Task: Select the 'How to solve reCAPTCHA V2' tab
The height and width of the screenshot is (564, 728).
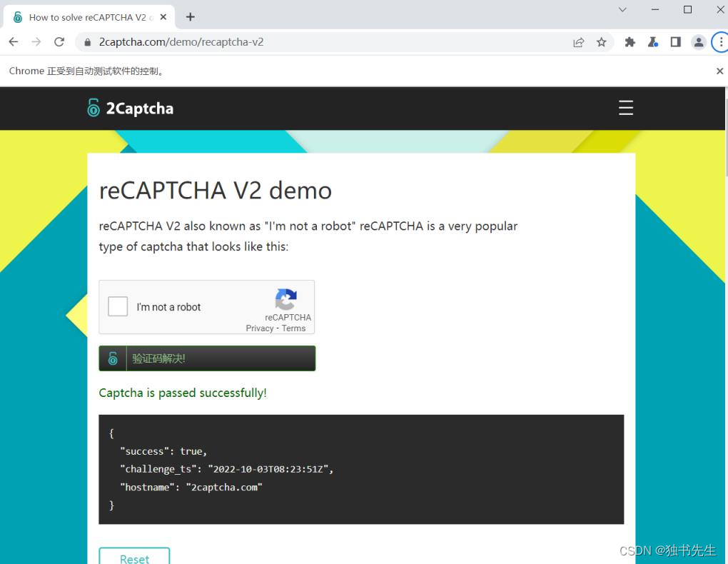Action: 89,17
